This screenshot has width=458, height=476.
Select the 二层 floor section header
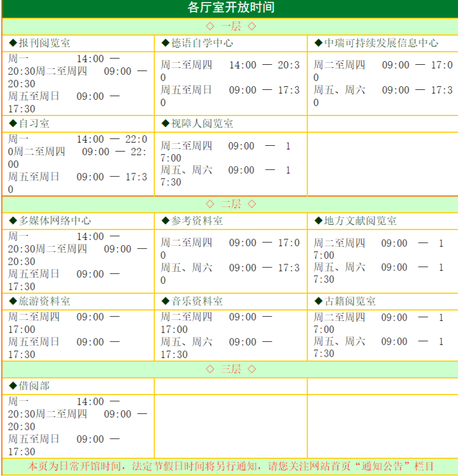pos(231,204)
